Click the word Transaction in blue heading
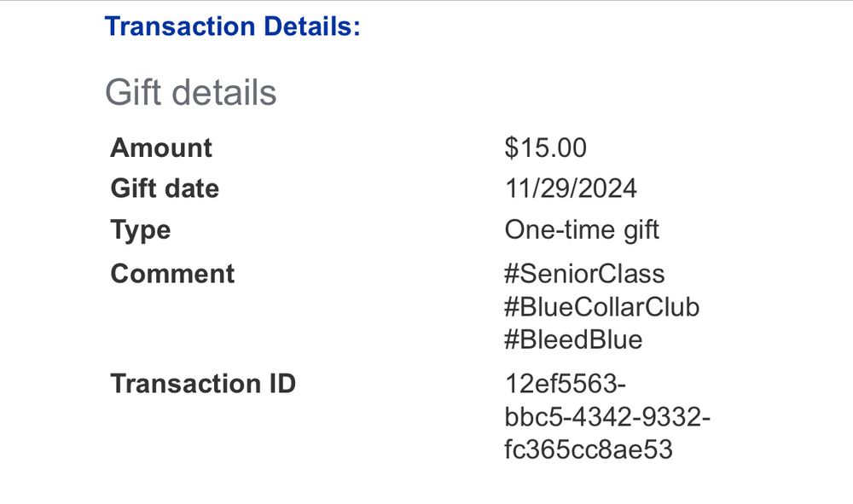The image size is (853, 504). (x=179, y=26)
